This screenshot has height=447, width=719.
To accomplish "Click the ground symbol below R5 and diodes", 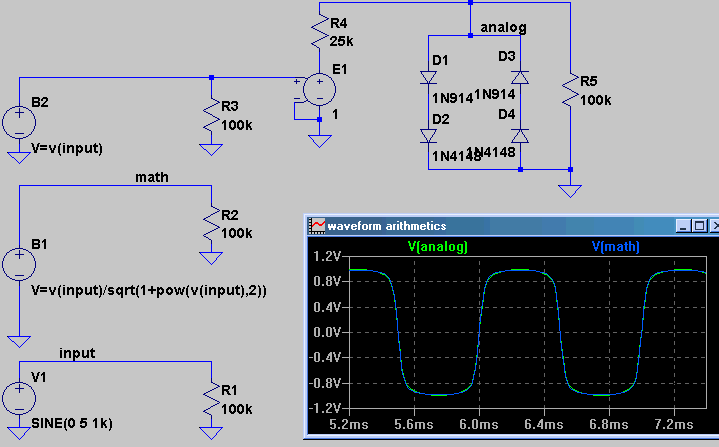I will pos(570,191).
